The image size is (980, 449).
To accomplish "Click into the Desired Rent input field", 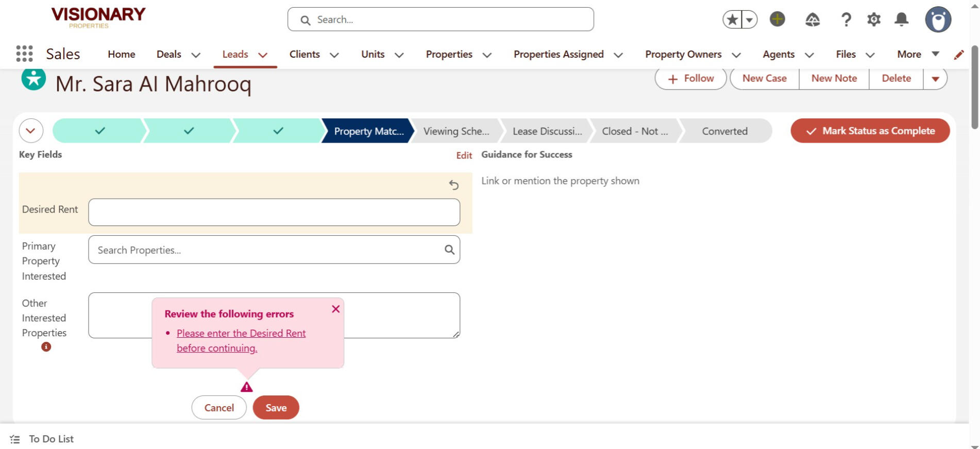I will tap(274, 212).
